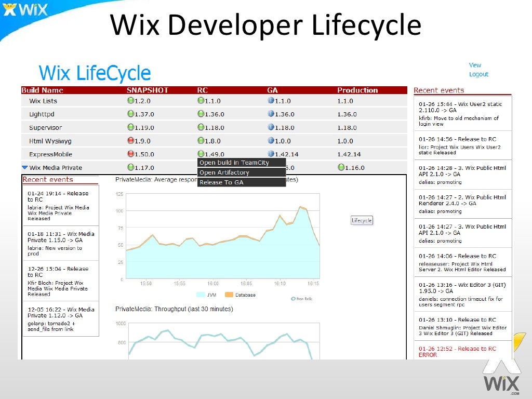Click the Lifecycle button
Screen dimensions: 532x399
click(x=362, y=220)
